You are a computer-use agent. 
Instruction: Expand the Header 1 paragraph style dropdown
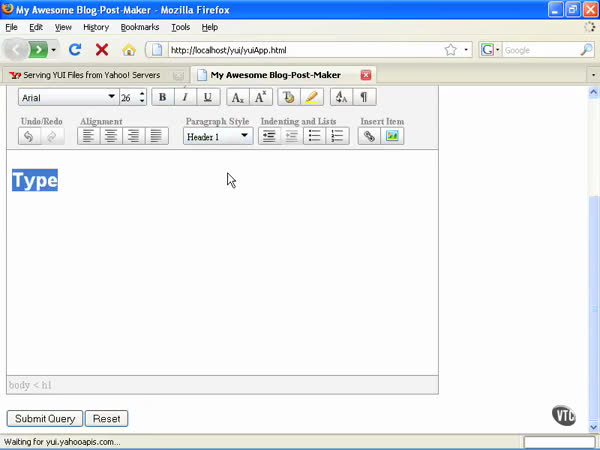(218, 136)
